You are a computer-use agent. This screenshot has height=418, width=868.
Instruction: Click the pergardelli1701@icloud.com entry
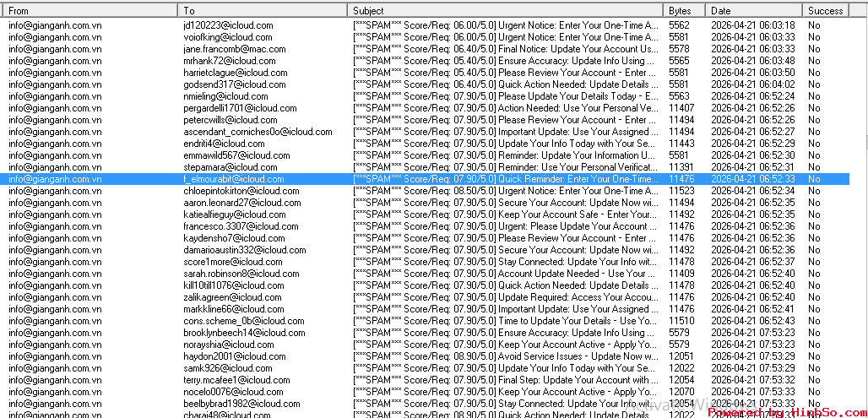239,108
